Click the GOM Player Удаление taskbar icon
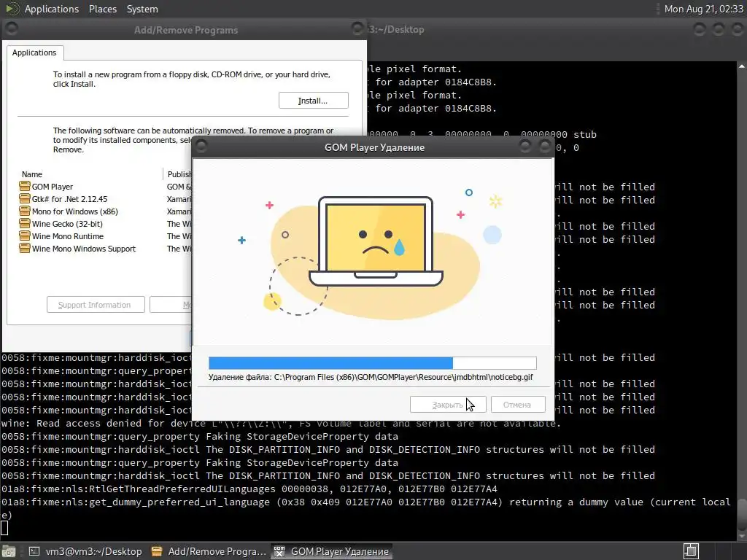747x560 pixels. point(279,551)
